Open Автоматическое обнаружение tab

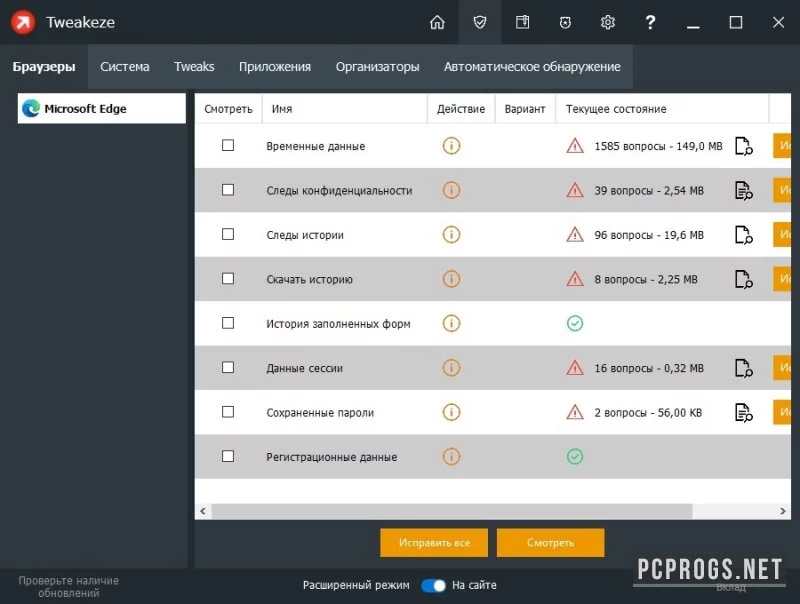pos(532,67)
